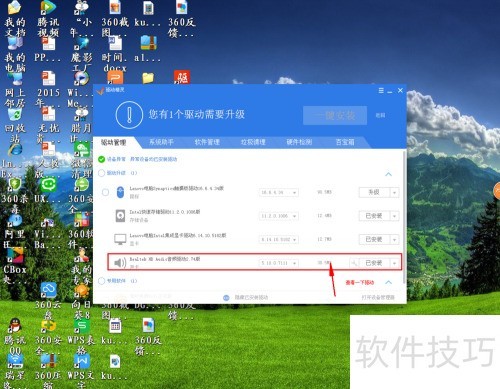
Task: Open 我的文档 desktop icon
Action: (15, 19)
